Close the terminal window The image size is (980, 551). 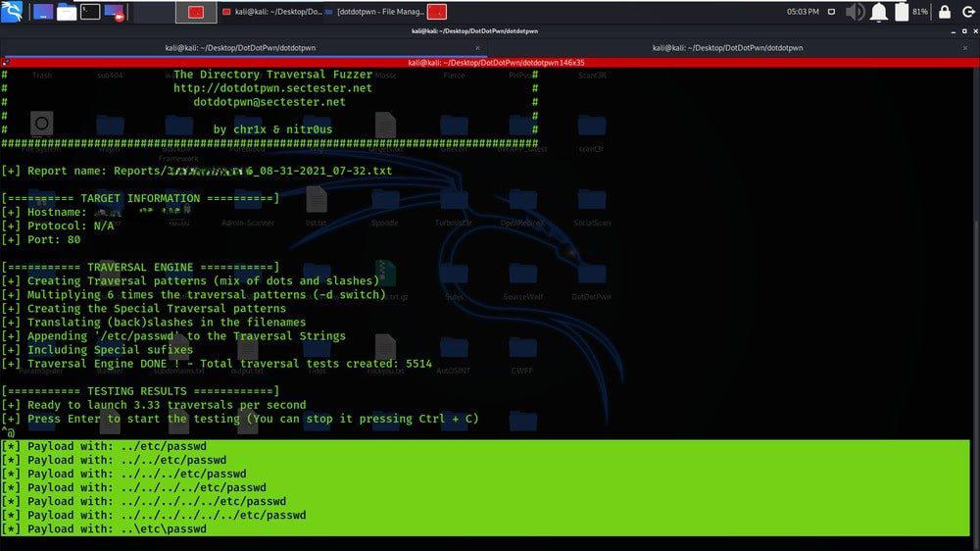pyautogui.click(x=975, y=30)
